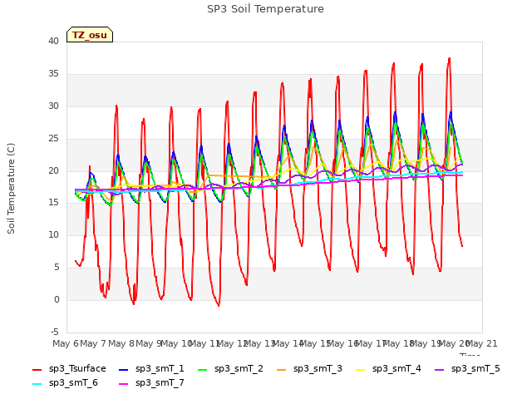Click the orange sp3_smT_3 legend swatch
This screenshot has width=532, height=399.
281,369
